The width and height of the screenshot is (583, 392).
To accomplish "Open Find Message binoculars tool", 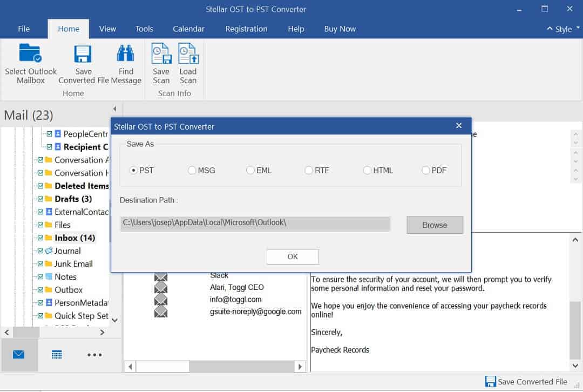I will [126, 53].
